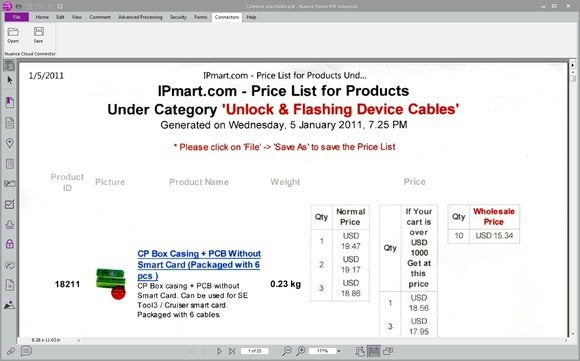Image resolution: width=580 pixels, height=361 pixels.
Task: Click the Weight column header
Action: click(x=285, y=182)
